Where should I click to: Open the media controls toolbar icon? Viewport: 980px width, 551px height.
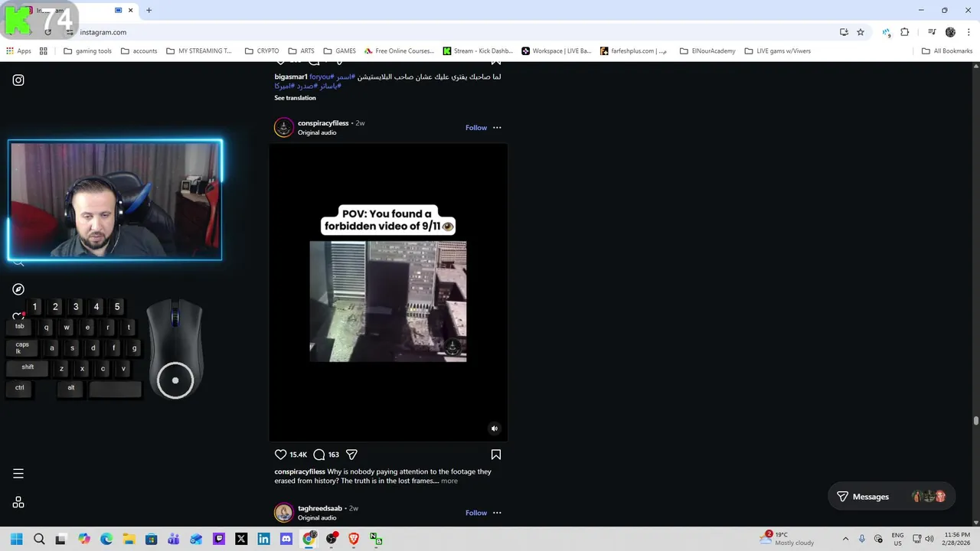(x=932, y=32)
